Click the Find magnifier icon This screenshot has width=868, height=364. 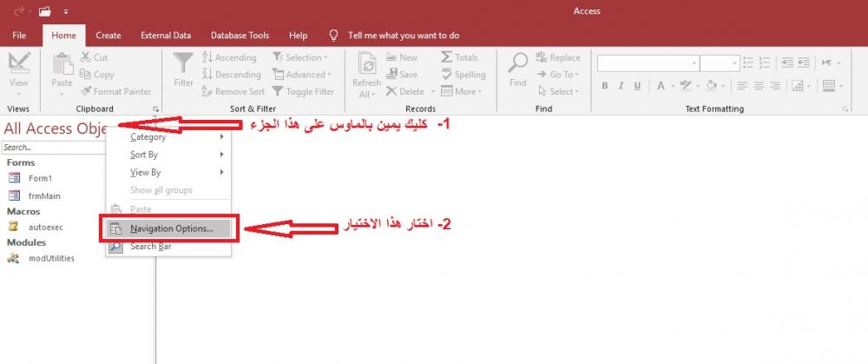(517, 63)
